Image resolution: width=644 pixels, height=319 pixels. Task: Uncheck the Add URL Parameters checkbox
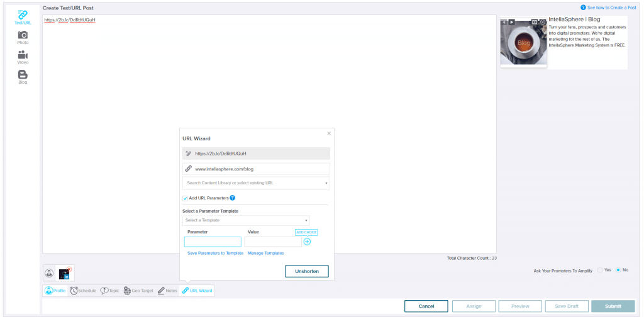coord(186,198)
